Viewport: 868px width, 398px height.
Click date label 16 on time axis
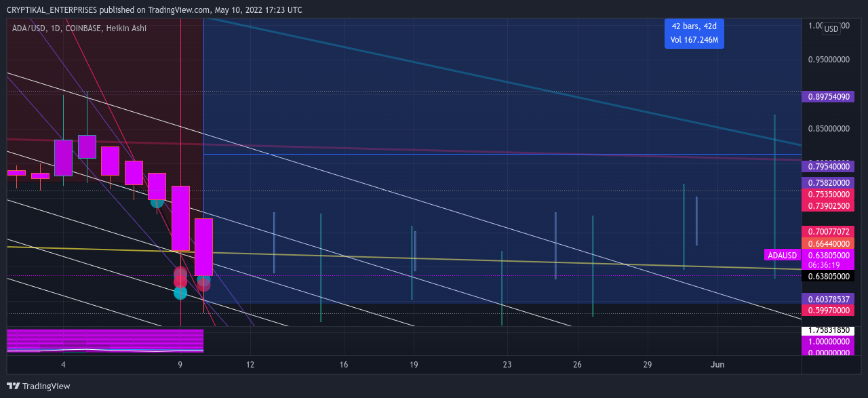pos(344,365)
